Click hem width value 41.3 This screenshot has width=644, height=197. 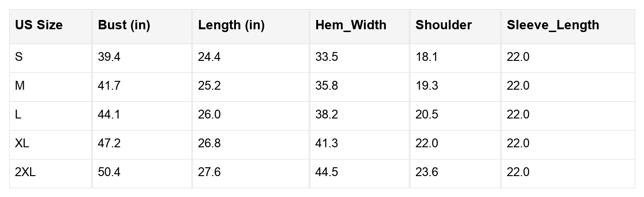(x=326, y=144)
